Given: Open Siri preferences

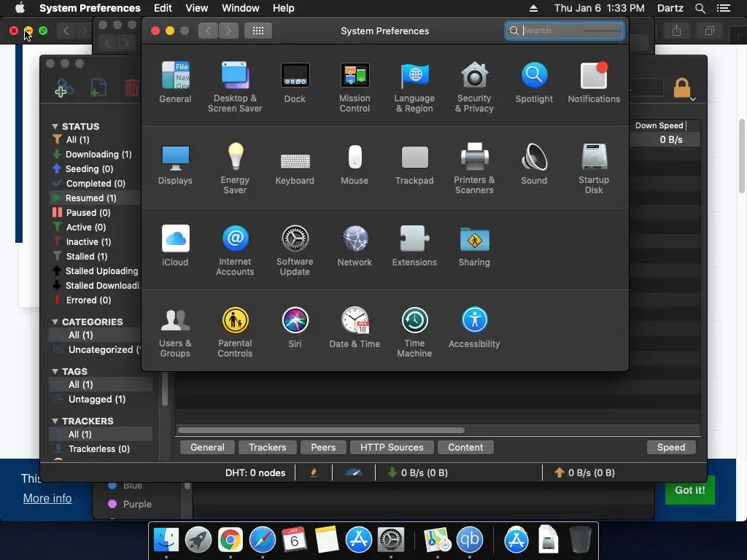Looking at the screenshot, I should pos(295,327).
